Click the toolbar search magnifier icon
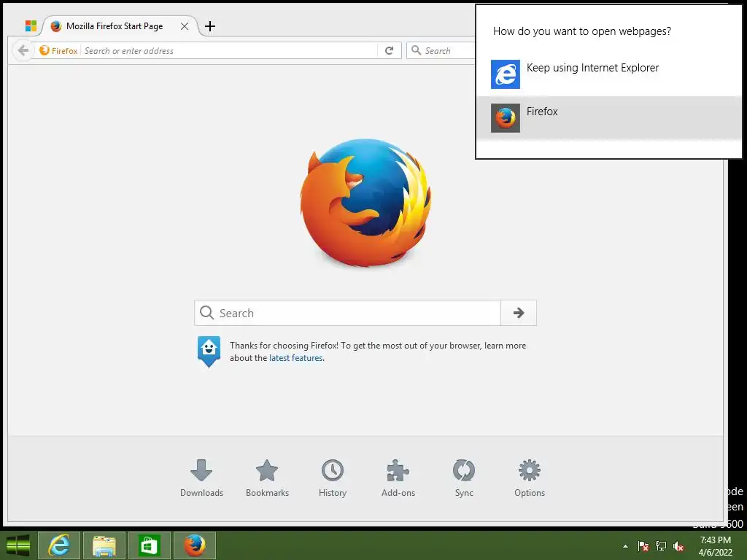 point(416,50)
